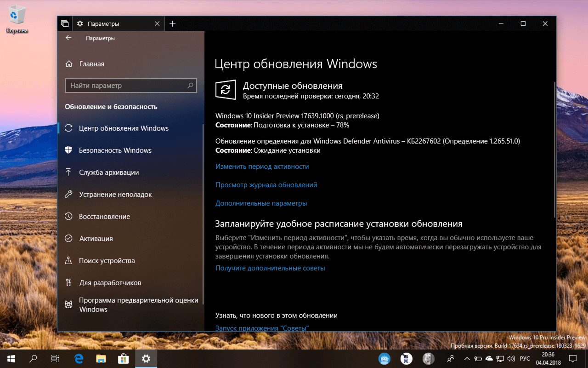Open the Дополнительные параметры link
Viewport: 588px width, 368px height.
tap(261, 203)
